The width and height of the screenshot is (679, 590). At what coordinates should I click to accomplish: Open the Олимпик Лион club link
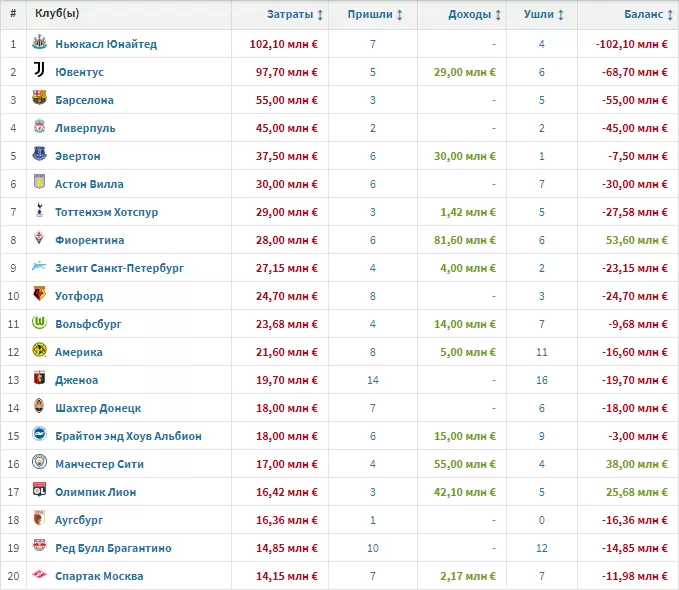click(96, 492)
